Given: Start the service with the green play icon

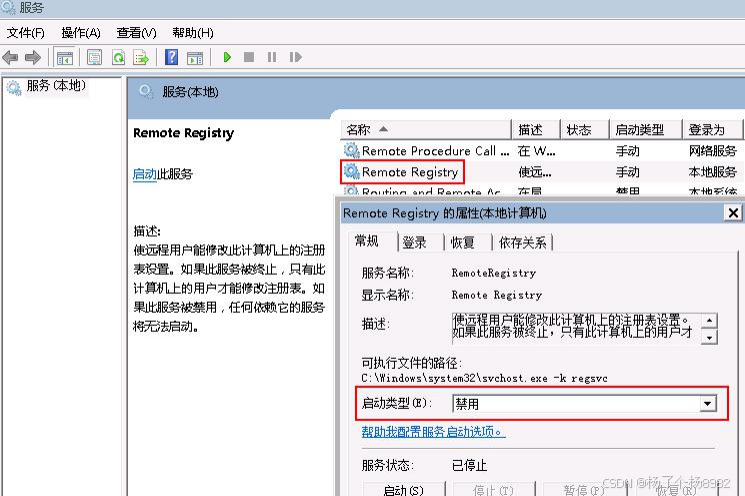Looking at the screenshot, I should tap(227, 57).
